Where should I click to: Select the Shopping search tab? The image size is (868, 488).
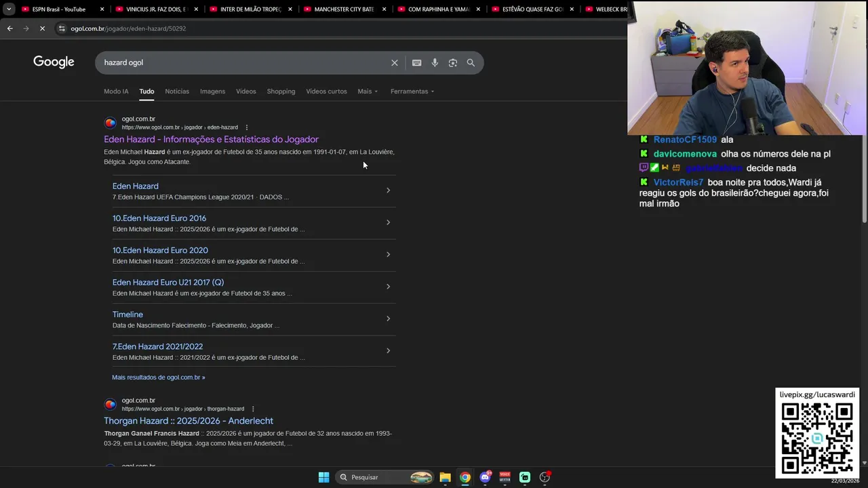tap(281, 91)
